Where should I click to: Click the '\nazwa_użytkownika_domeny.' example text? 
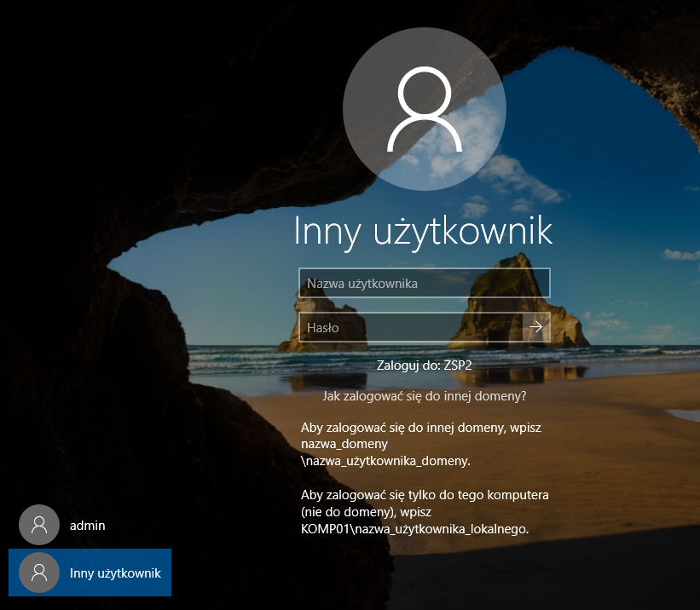click(385, 461)
